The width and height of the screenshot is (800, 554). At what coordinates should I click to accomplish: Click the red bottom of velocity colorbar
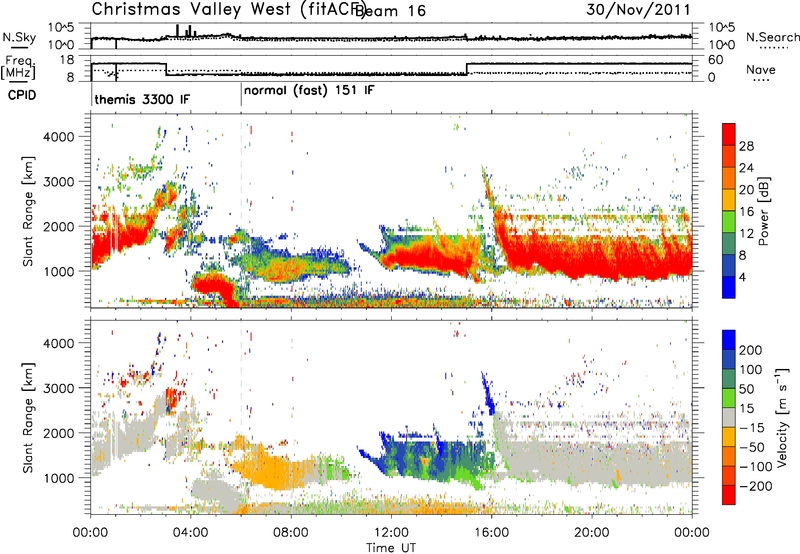coord(729,495)
